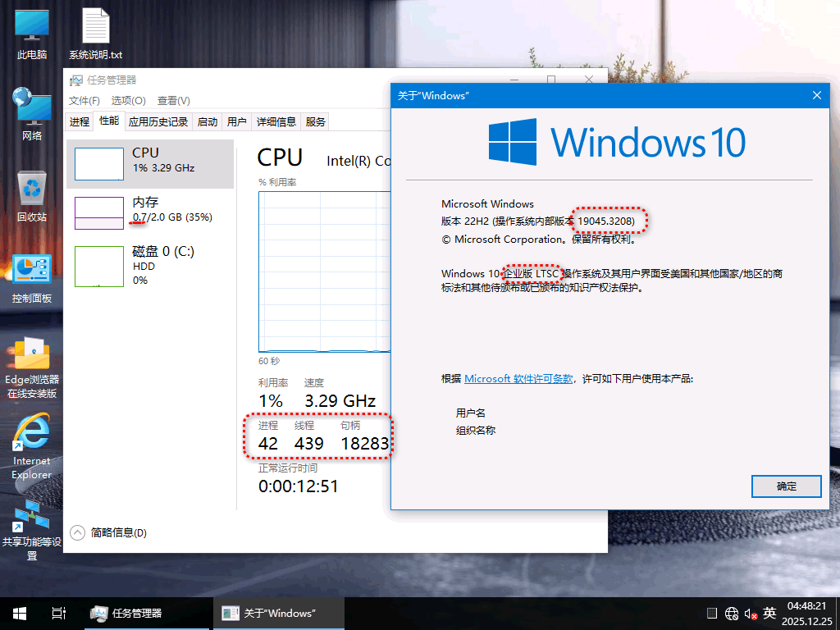Select the 控制面板 desktop icon
The width and height of the screenshot is (840, 630).
[32, 279]
